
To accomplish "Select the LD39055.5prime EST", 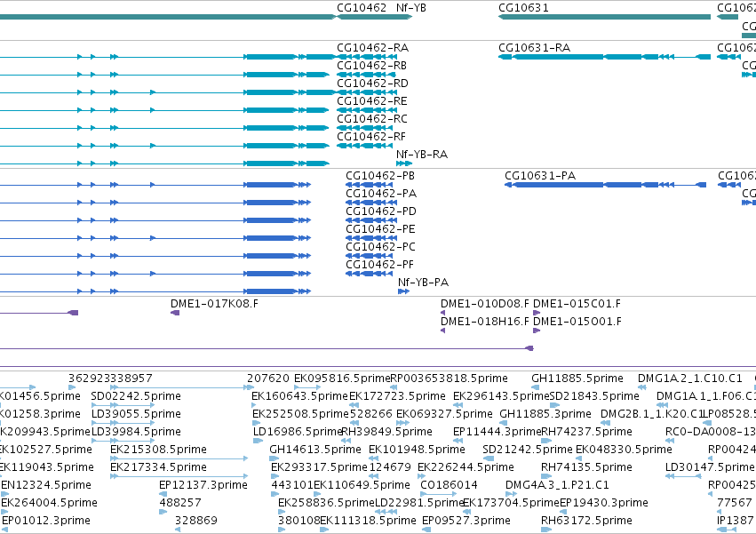I will pyautogui.click(x=136, y=414).
